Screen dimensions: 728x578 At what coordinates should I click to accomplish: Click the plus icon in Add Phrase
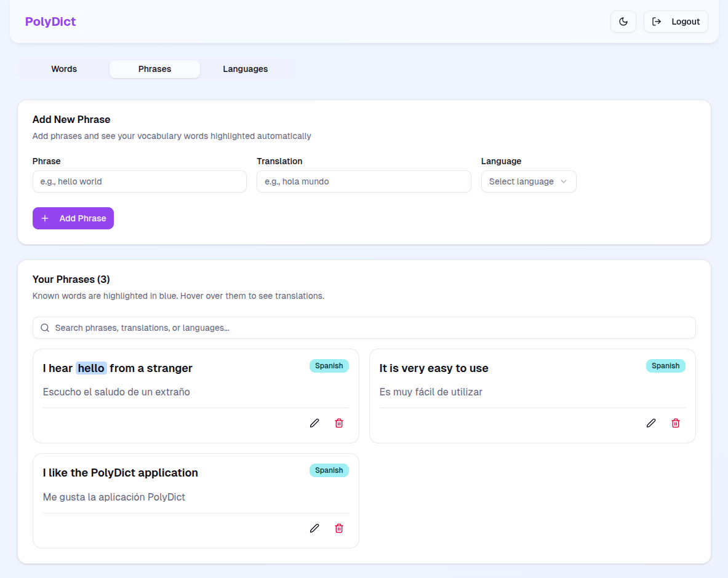[45, 218]
